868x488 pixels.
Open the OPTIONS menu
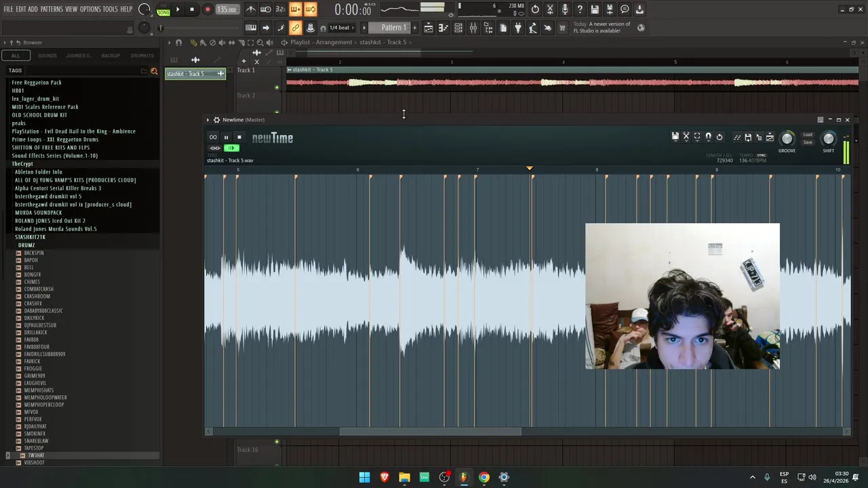[x=90, y=9]
